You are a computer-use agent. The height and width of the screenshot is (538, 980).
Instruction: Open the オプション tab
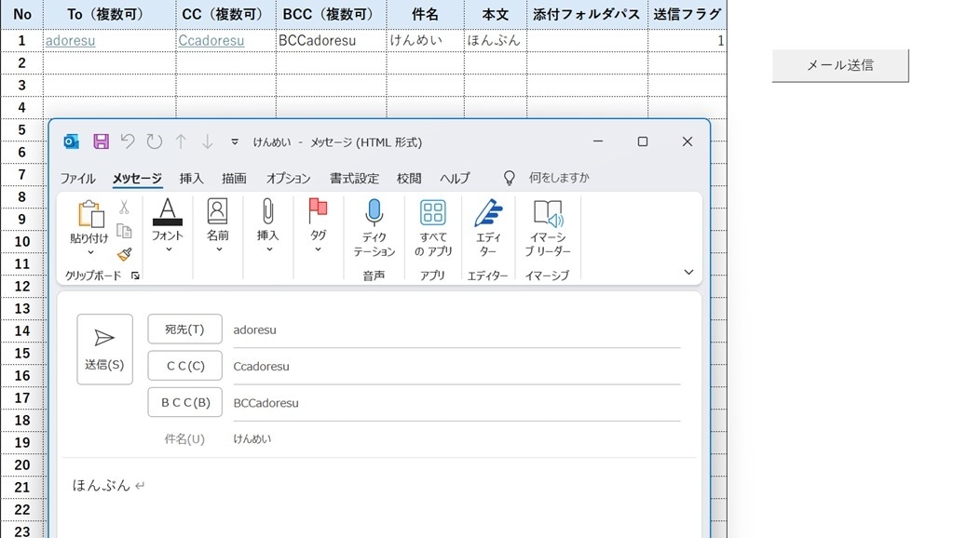(288, 179)
